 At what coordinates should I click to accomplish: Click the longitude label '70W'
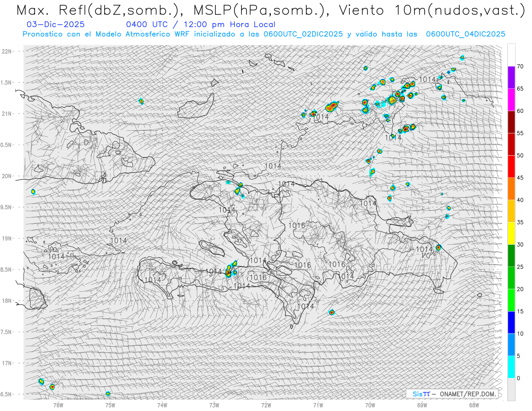[x=370, y=404]
